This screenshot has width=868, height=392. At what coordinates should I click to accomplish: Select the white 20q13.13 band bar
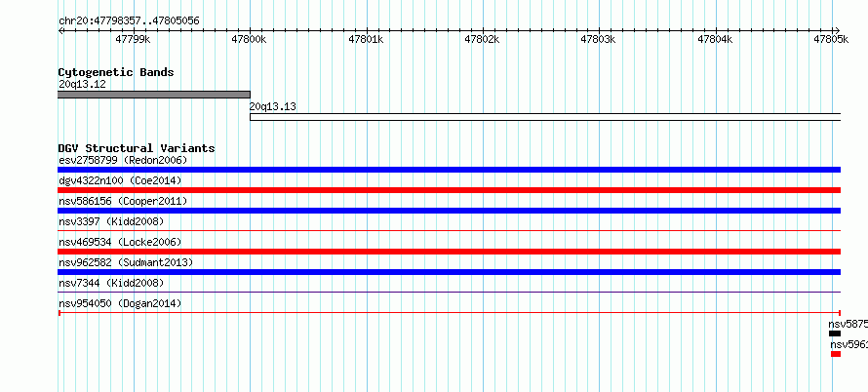pyautogui.click(x=545, y=117)
